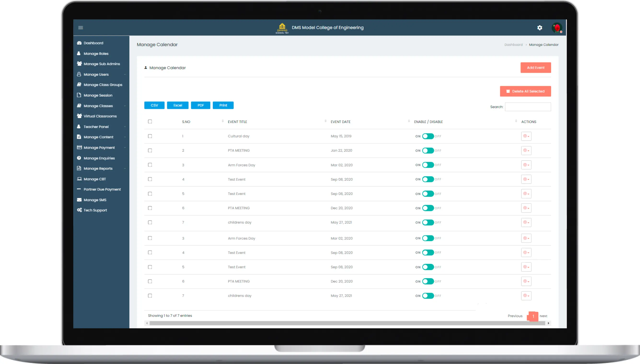This screenshot has width=640, height=364.
Task: Click inside the Search input field
Action: coord(528,107)
